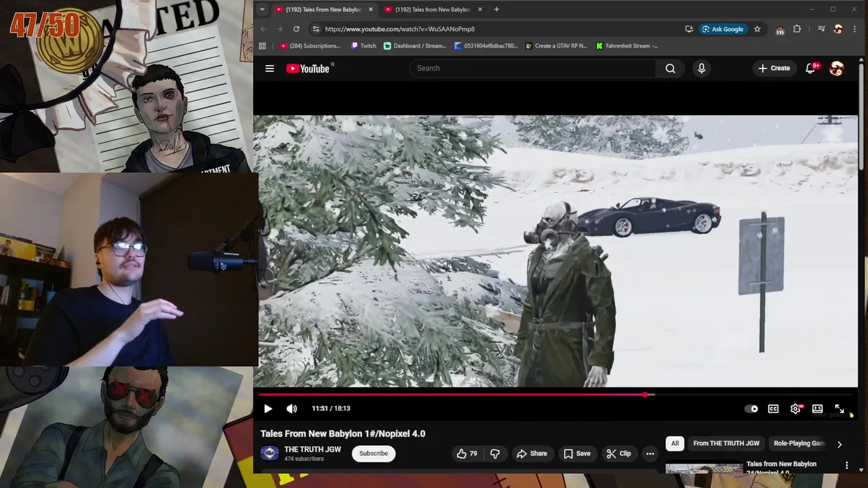Open the player settings gear
The width and height of the screenshot is (868, 488).
click(x=795, y=409)
